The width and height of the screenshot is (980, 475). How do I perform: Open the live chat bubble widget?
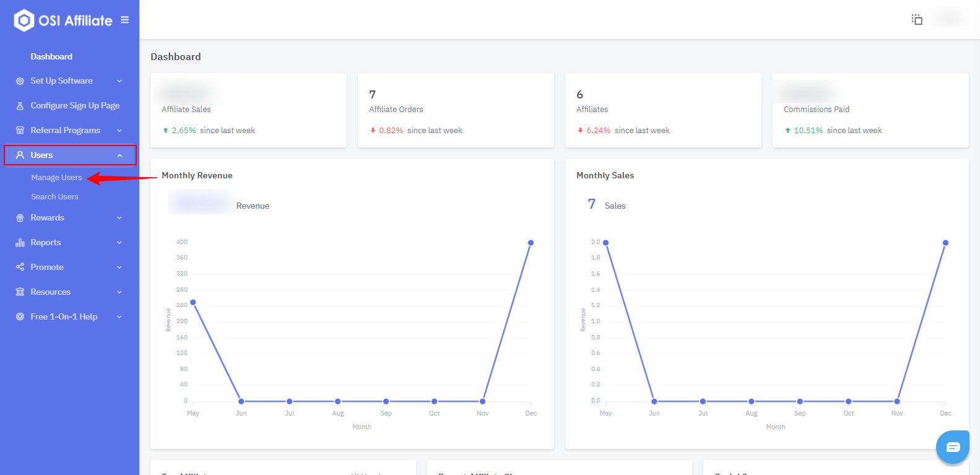[952, 447]
